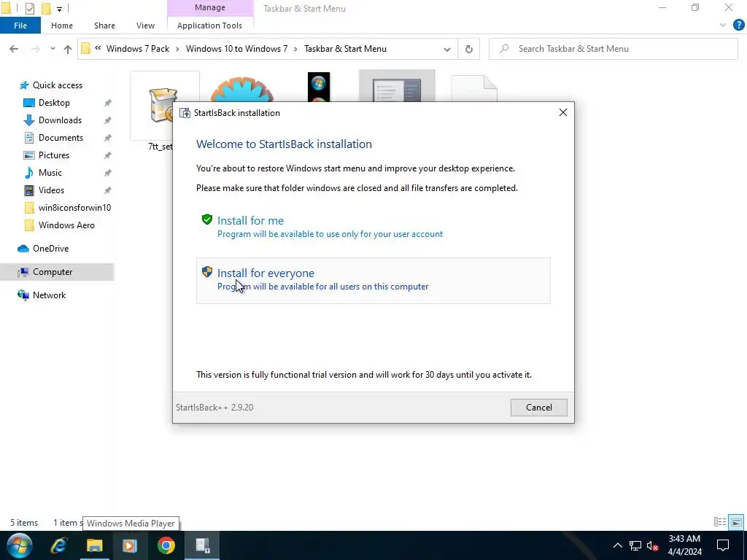Image resolution: width=747 pixels, height=560 pixels.
Task: Open the Application Tools tab
Action: [x=209, y=26]
